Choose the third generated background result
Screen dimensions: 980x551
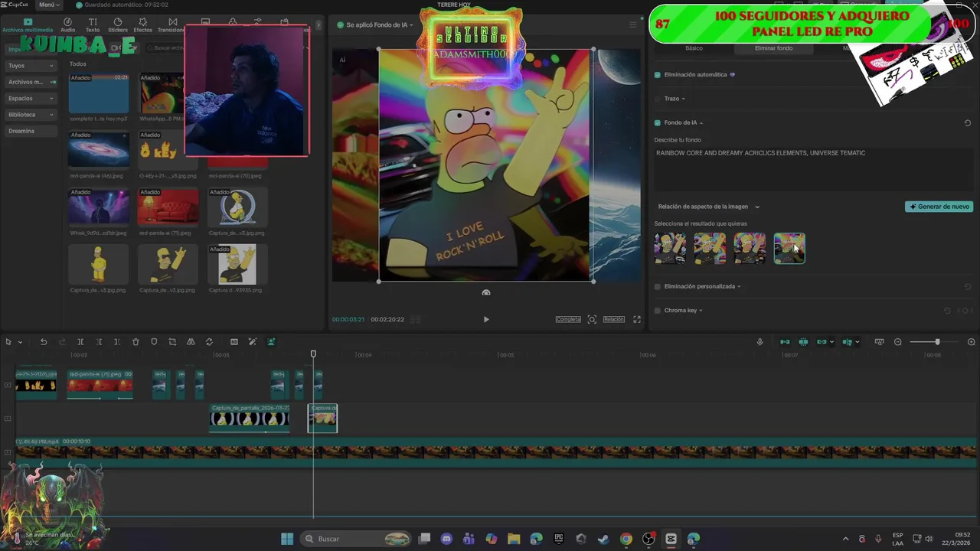pyautogui.click(x=750, y=249)
